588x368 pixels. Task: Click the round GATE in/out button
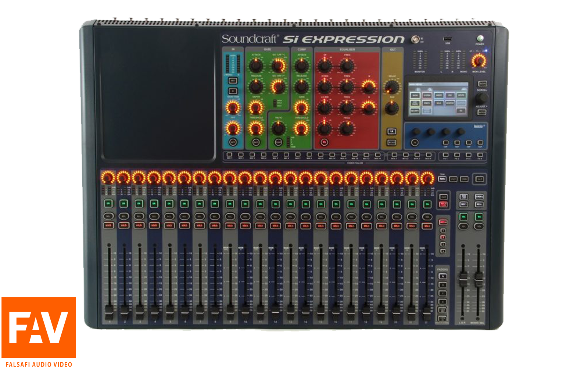(x=256, y=142)
